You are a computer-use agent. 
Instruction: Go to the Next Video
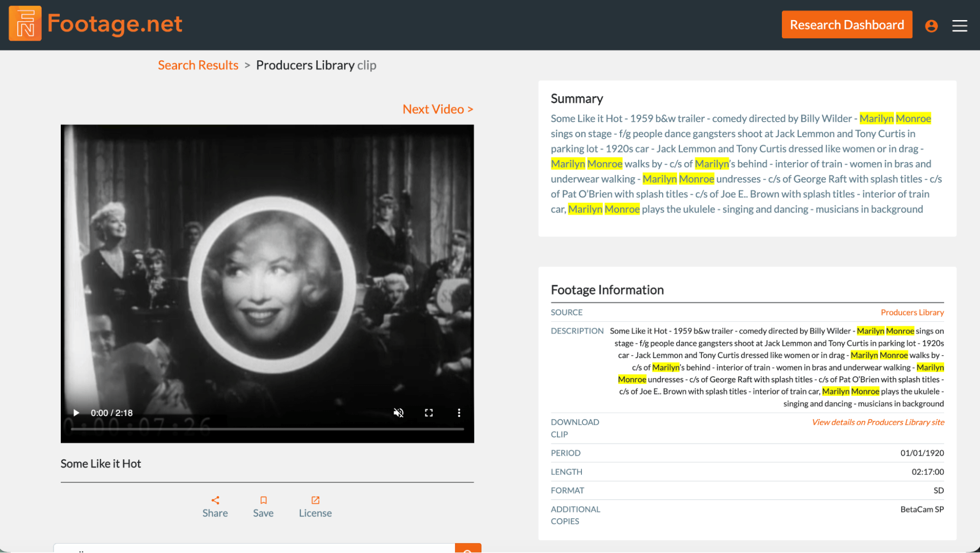pyautogui.click(x=438, y=109)
